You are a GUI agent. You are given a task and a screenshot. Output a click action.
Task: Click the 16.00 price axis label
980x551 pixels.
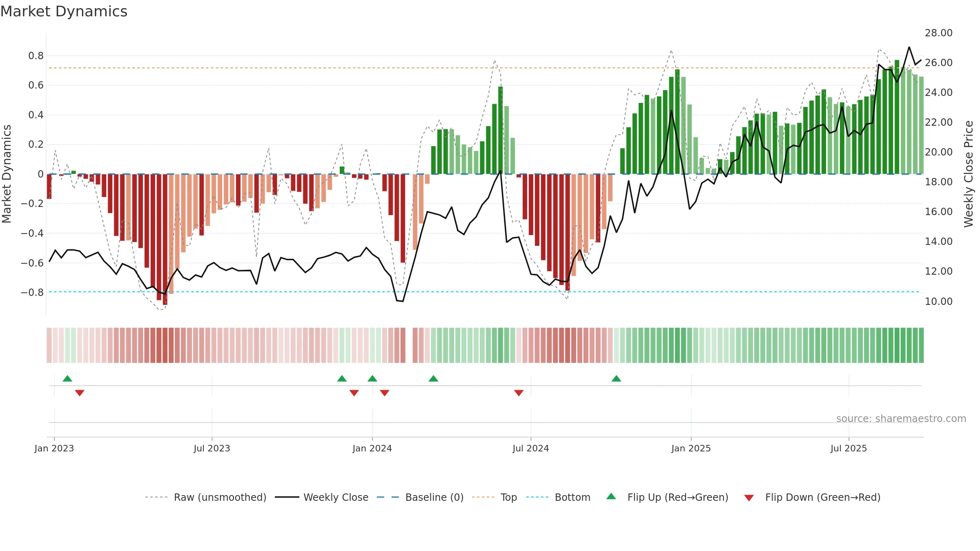[x=939, y=212]
